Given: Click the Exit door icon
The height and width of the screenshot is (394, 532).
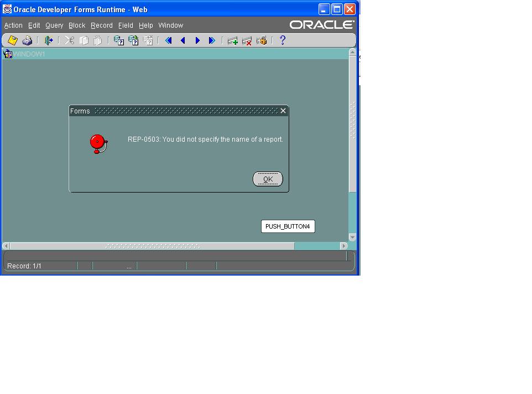Looking at the screenshot, I should pos(49,40).
